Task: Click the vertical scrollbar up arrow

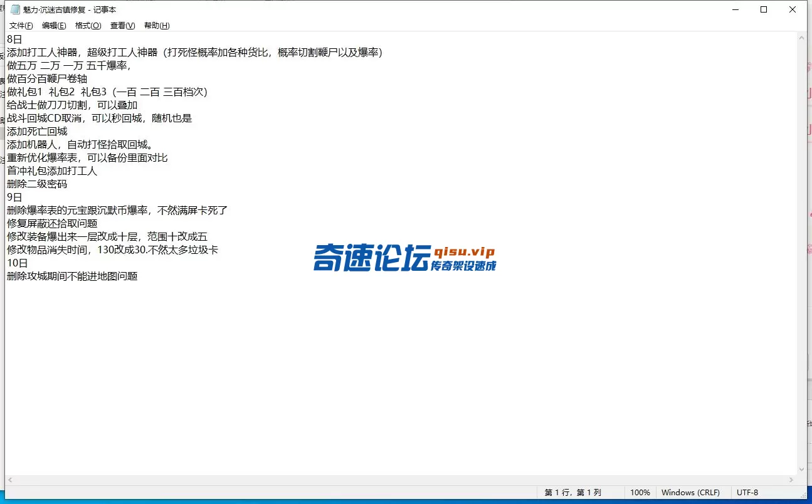Action: [801, 38]
